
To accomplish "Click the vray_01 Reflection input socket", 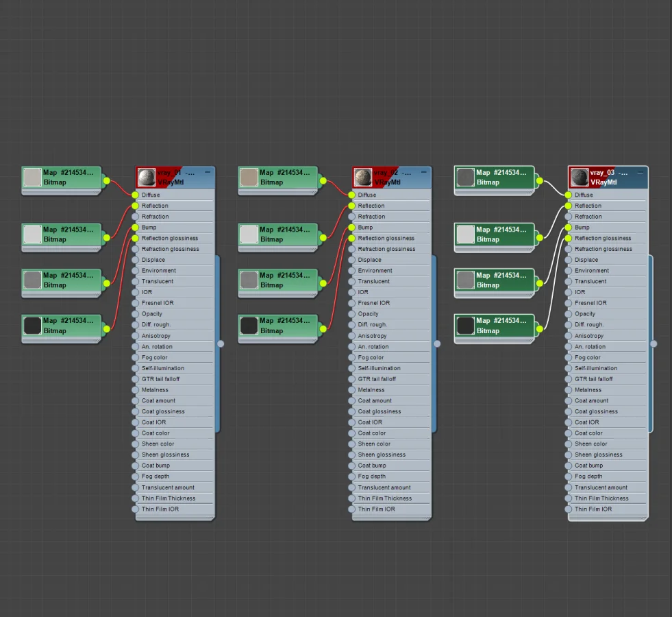I will point(136,206).
